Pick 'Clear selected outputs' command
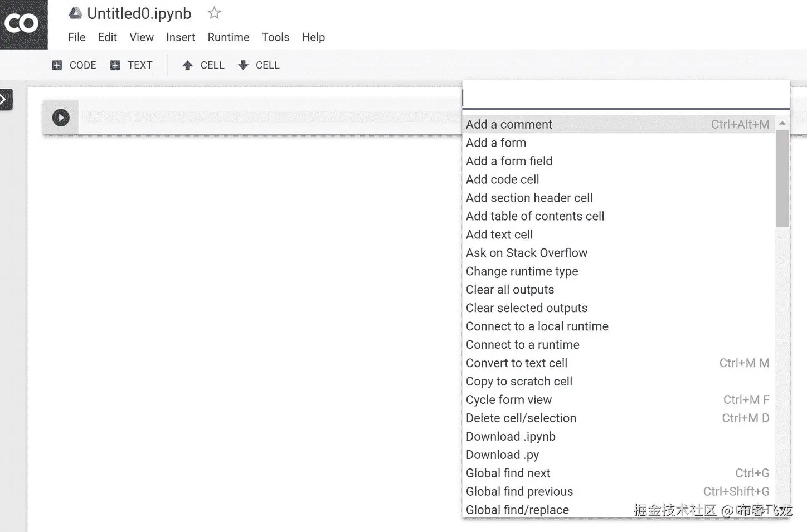The height and width of the screenshot is (532, 807). coord(619,308)
